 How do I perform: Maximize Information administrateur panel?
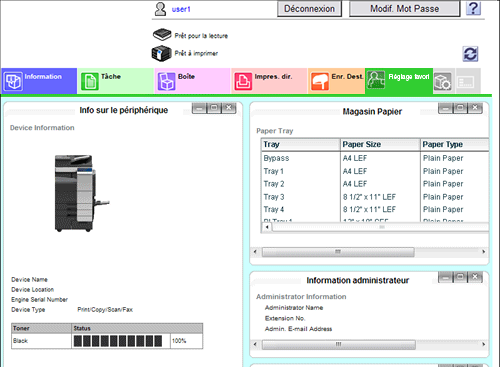pyautogui.click(x=461, y=277)
